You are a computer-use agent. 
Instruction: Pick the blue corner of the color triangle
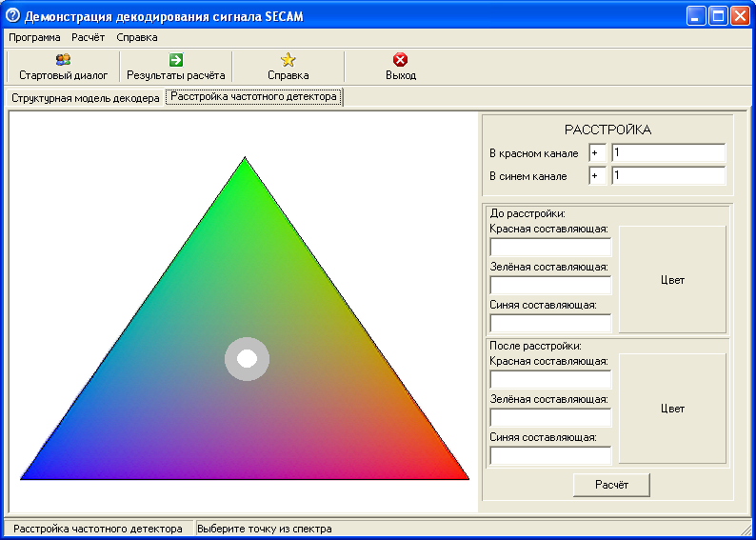[x=25, y=476]
